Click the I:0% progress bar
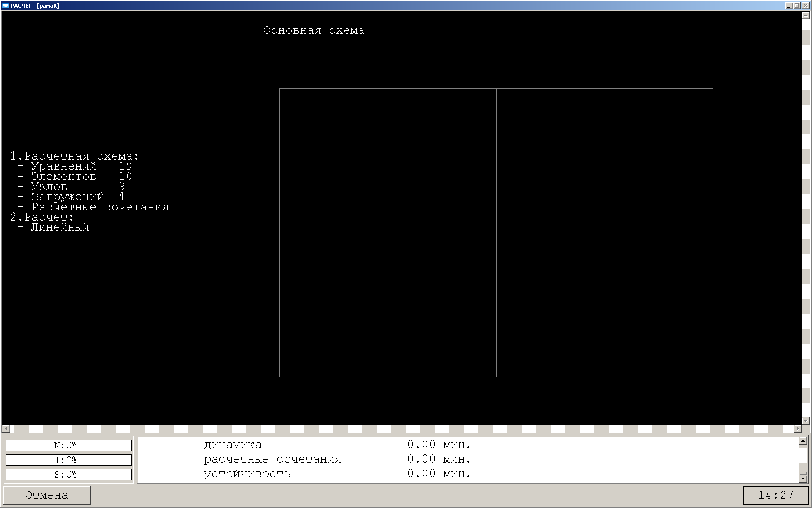This screenshot has width=812, height=508. coord(69,460)
